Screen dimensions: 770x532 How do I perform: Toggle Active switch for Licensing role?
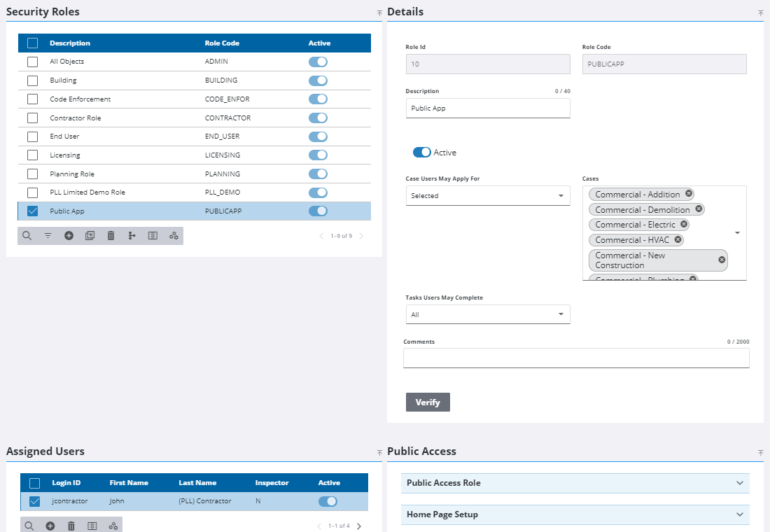click(x=318, y=155)
